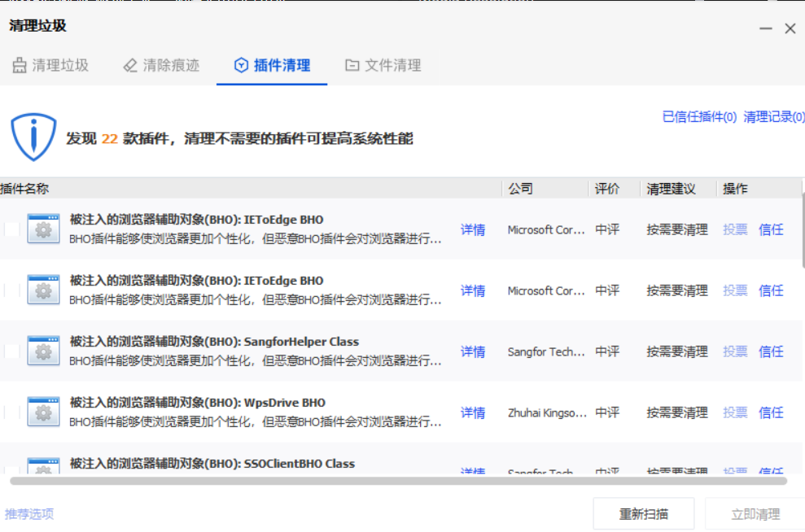The width and height of the screenshot is (805, 532).
Task: Click the 推荐选项 link
Action: (x=29, y=514)
